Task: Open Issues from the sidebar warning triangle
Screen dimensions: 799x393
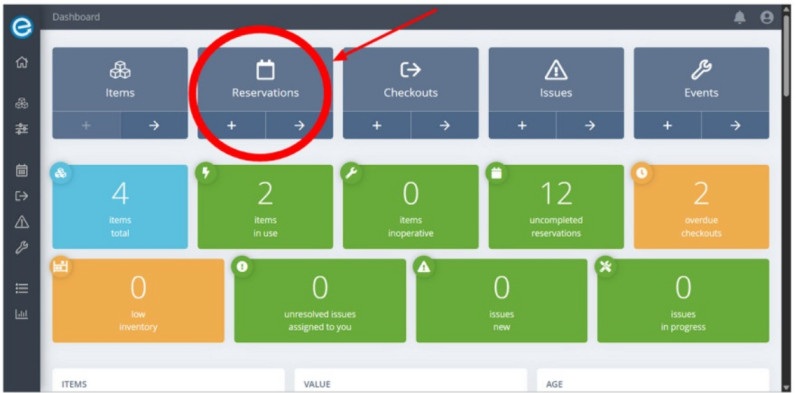Action: (x=21, y=222)
